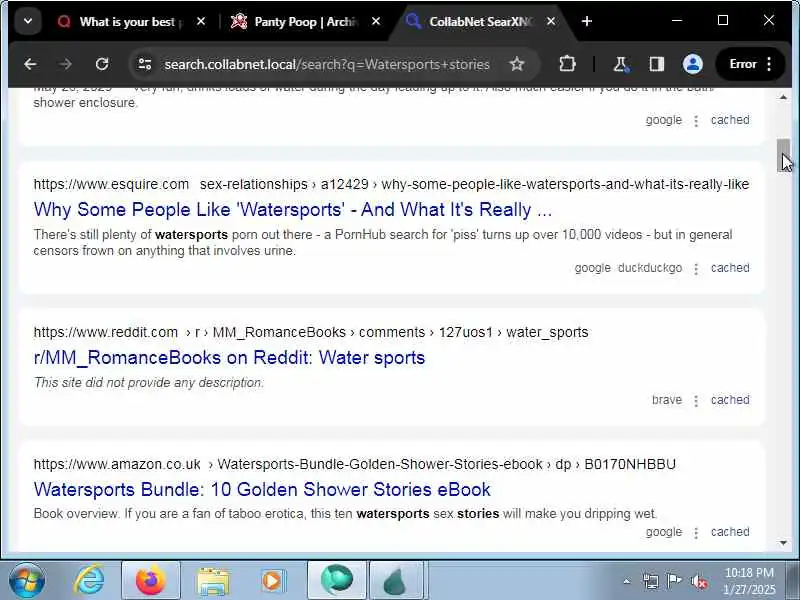800x600 pixels.
Task: Click scrollbar down arrow
Action: [x=783, y=543]
